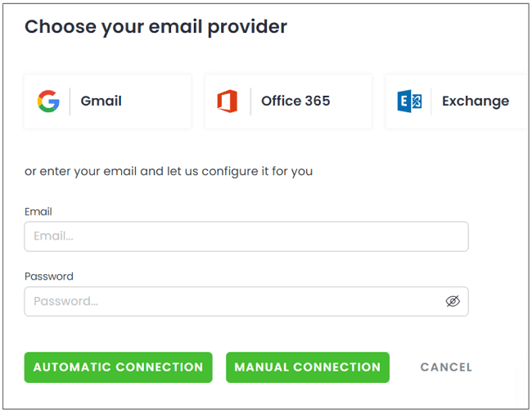This screenshot has height=414, width=532.
Task: Click the "or enter your email" helper text
Action: point(169,172)
